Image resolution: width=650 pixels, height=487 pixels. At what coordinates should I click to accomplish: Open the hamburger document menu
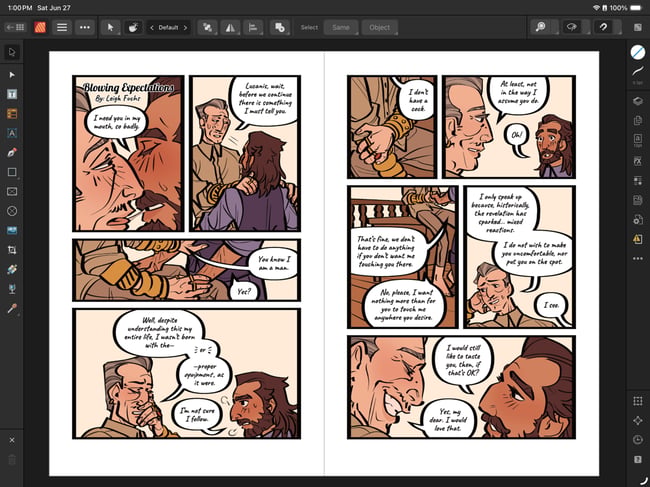tap(62, 27)
